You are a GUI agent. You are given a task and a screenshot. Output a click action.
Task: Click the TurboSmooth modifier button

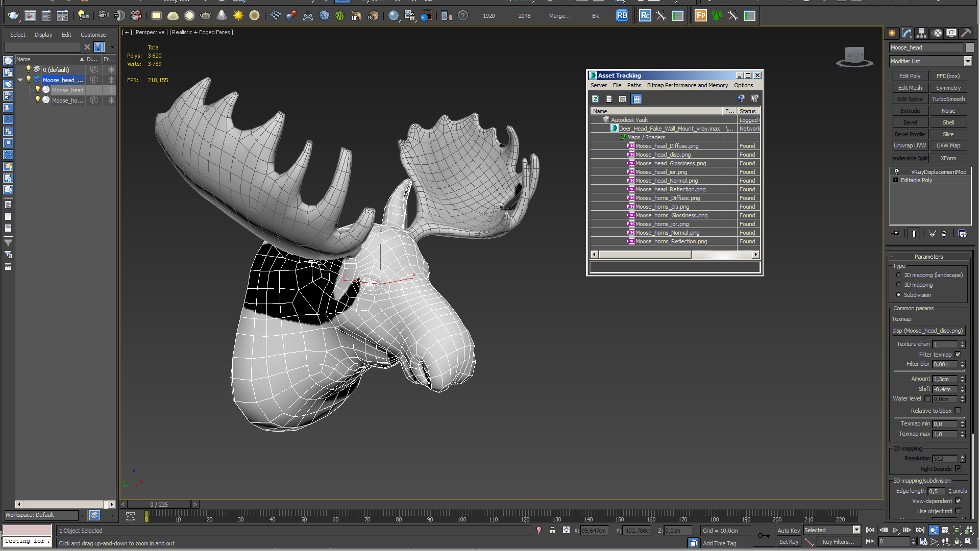[x=948, y=99]
